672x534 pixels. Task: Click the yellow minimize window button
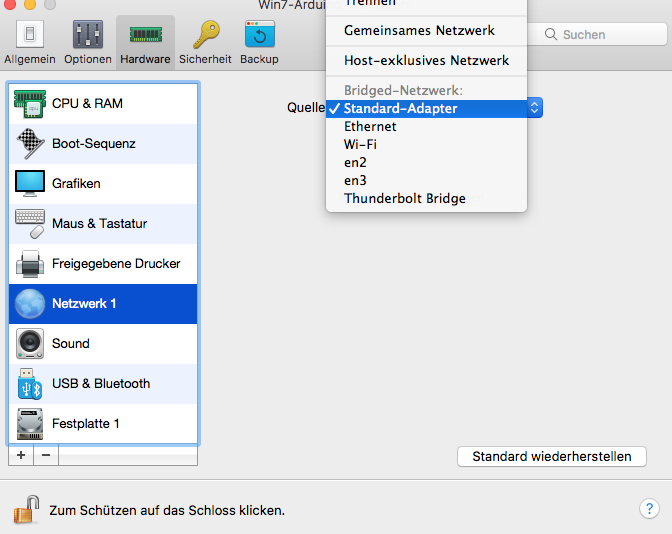[x=30, y=4]
